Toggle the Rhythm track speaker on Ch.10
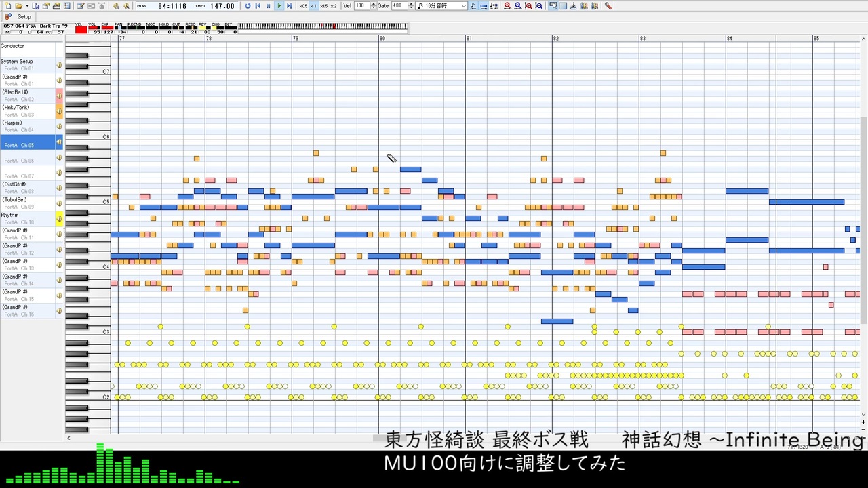This screenshot has width=868, height=488. tap(60, 219)
